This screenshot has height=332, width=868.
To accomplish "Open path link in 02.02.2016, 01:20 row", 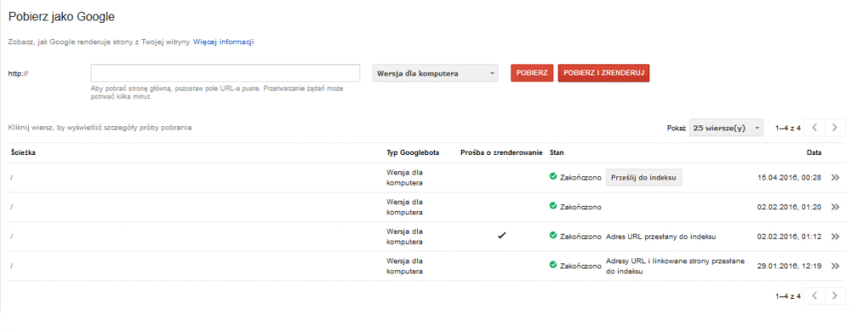I will point(12,207).
